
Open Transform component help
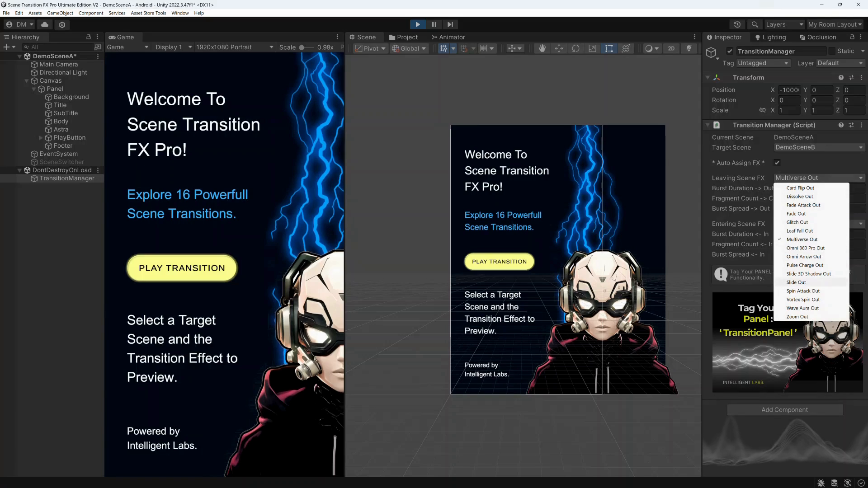[x=841, y=78]
